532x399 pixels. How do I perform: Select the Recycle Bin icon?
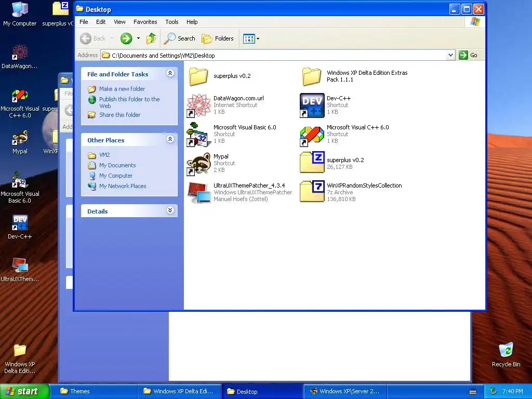(506, 355)
